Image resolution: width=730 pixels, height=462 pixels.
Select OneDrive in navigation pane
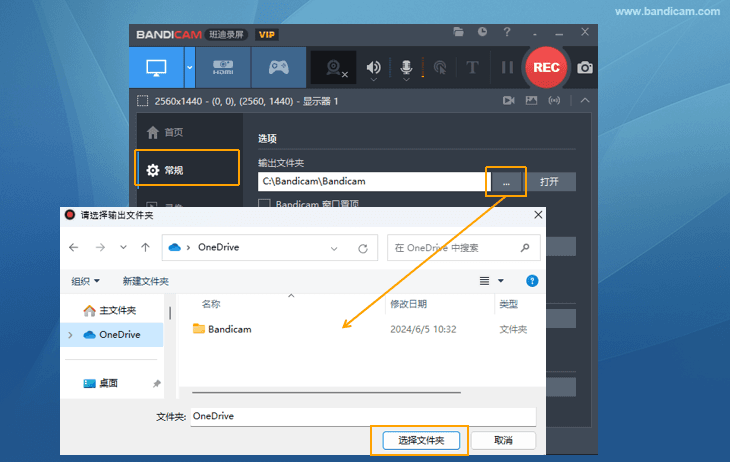point(112,334)
